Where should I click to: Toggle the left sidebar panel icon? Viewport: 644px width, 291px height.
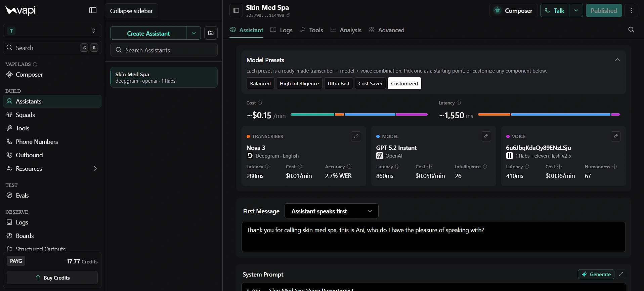tap(93, 10)
